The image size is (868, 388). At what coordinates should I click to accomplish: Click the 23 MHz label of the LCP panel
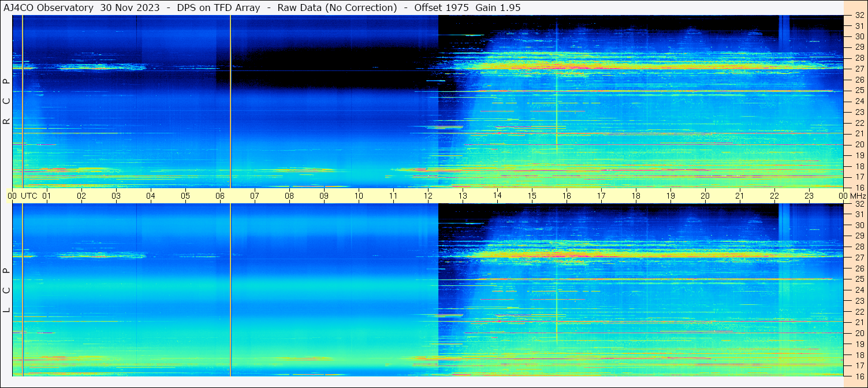[x=859, y=301]
